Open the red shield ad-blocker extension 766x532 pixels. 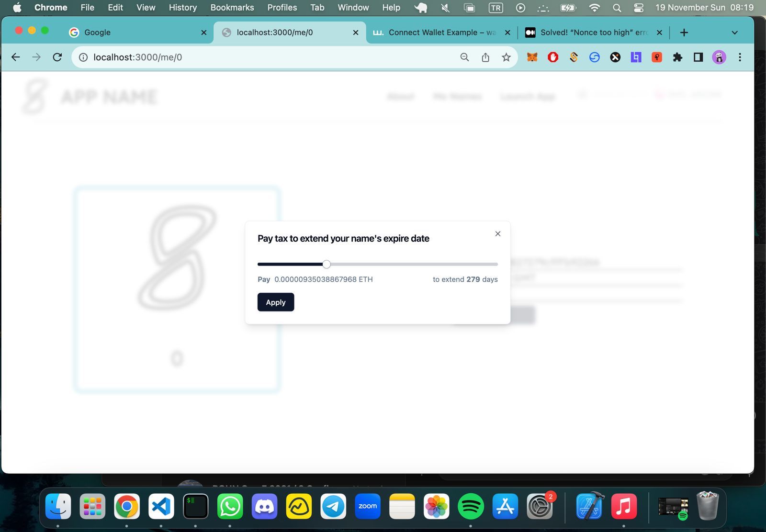[553, 57]
